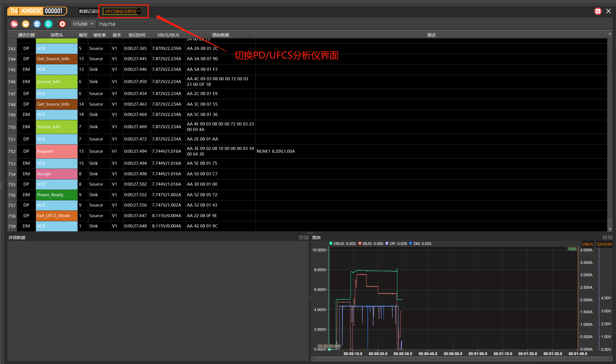
Task: Save the capture using the yellow disk icon
Action: click(26, 24)
